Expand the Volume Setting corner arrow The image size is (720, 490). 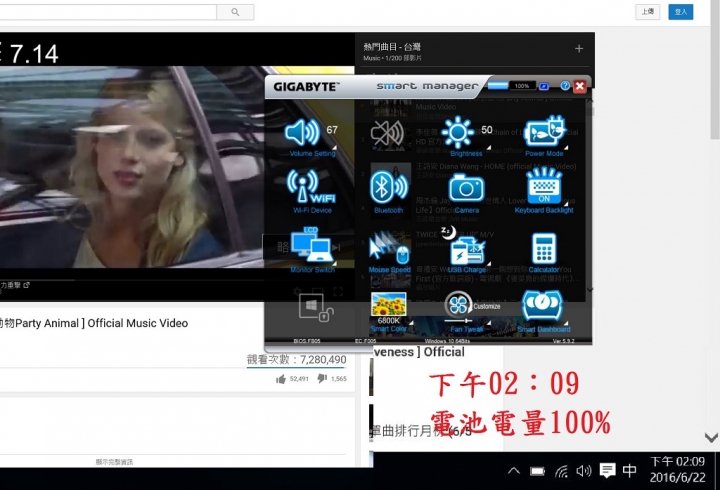334,147
